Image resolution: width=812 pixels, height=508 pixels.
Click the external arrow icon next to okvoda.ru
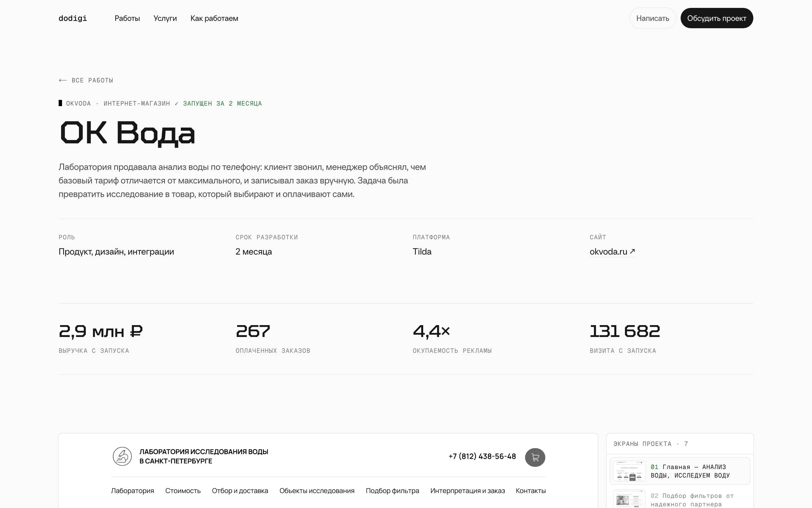(632, 251)
